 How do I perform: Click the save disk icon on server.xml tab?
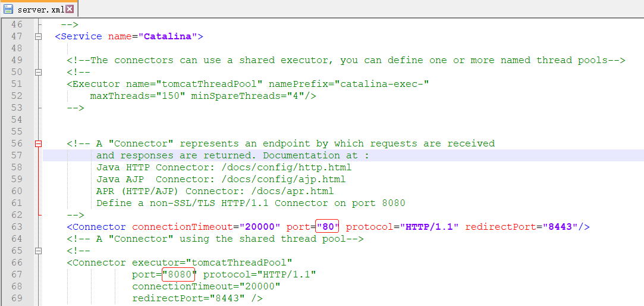click(8, 9)
